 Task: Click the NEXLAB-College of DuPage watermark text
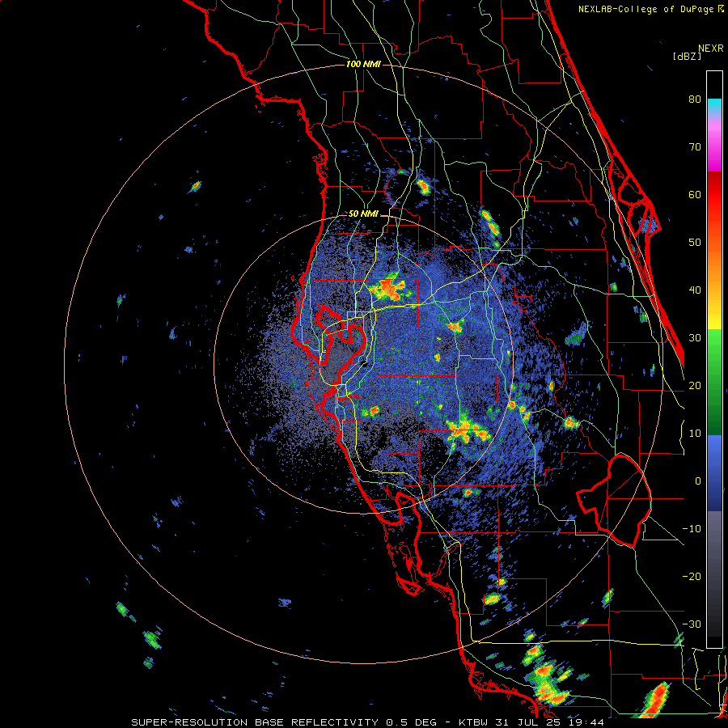651,9
